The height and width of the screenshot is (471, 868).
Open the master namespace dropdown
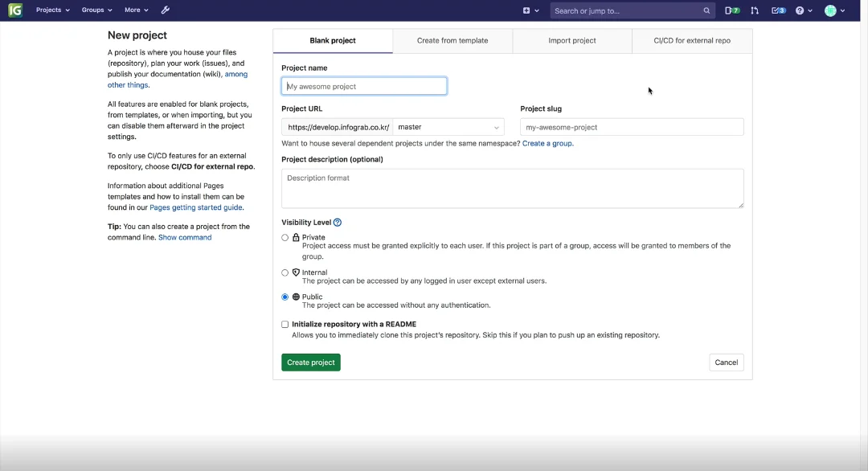point(448,127)
